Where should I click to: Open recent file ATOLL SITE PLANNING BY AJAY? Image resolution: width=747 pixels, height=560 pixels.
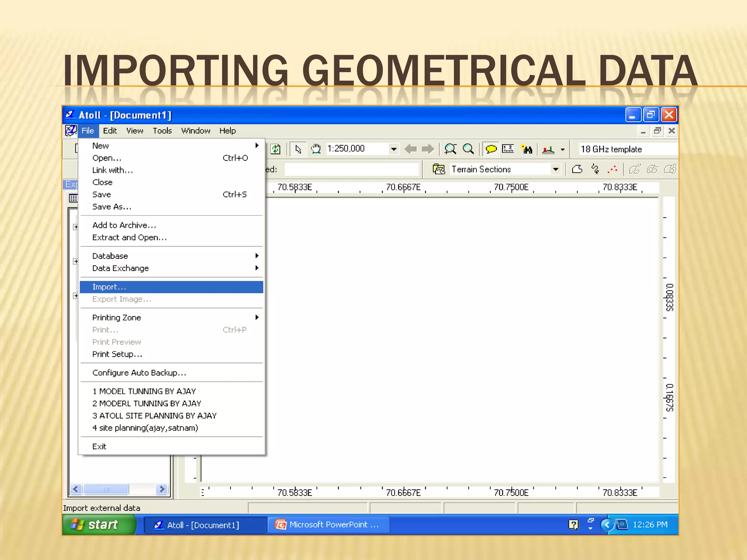pyautogui.click(x=154, y=416)
